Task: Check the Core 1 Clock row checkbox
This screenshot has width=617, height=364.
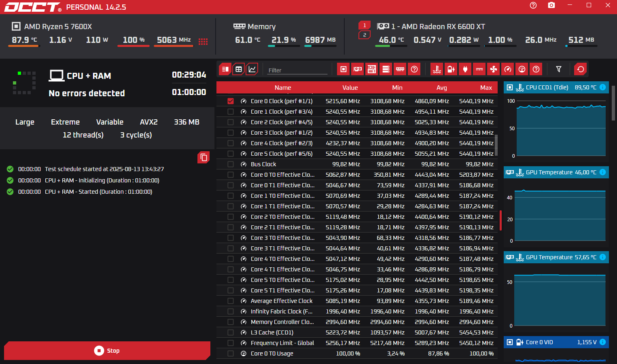Action: point(231,112)
